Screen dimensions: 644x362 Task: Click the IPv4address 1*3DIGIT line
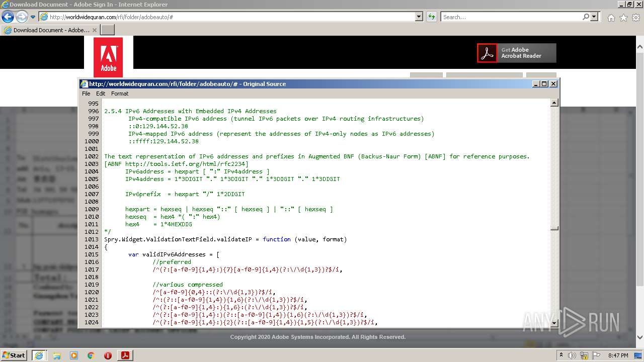pyautogui.click(x=232, y=179)
